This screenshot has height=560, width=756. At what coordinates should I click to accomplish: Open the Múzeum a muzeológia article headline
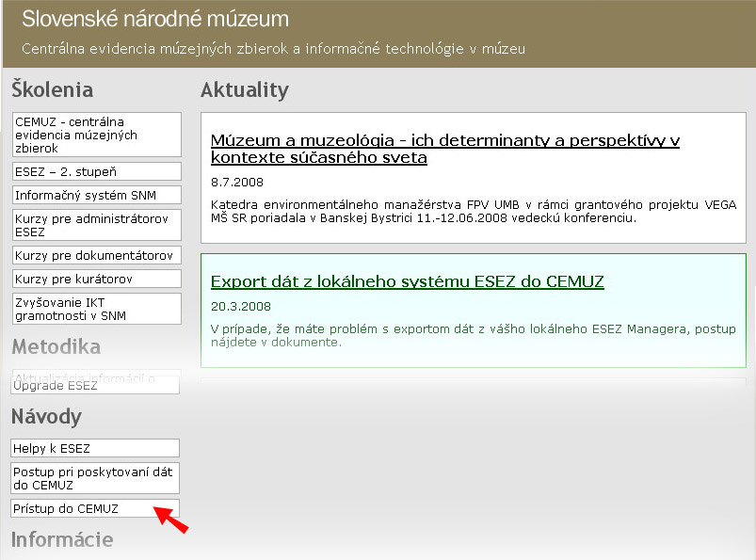(x=445, y=149)
